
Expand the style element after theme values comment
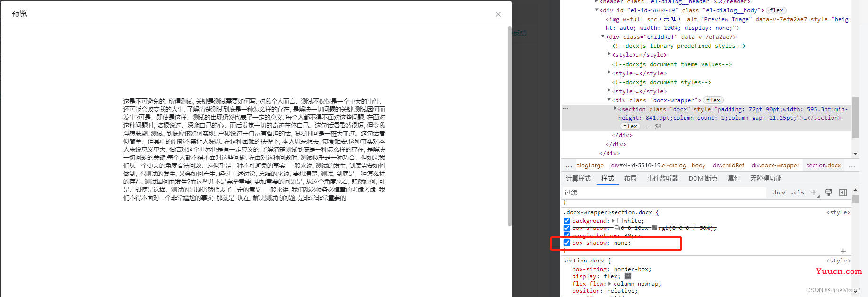point(609,73)
